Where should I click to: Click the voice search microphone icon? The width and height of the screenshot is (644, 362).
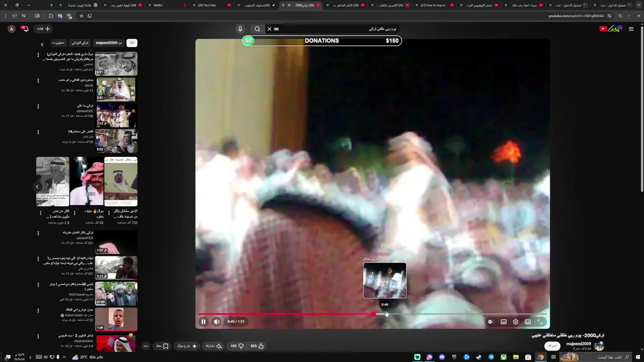coord(240,29)
